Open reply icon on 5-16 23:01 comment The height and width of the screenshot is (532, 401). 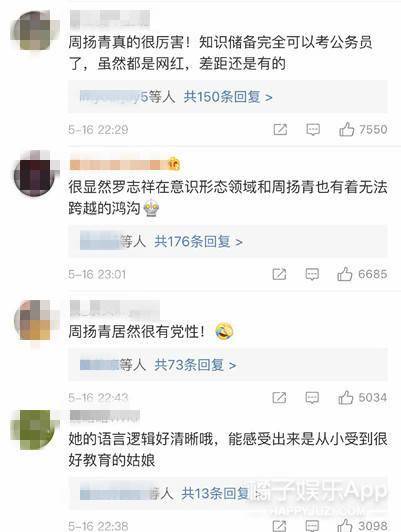tap(312, 274)
